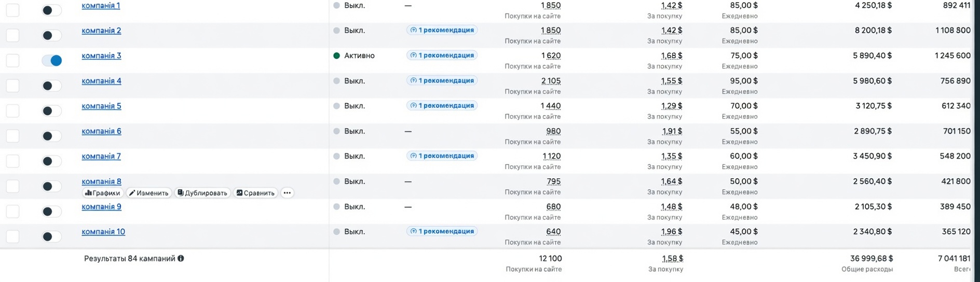
Task: Click Сравнить compare button
Action: click(255, 193)
